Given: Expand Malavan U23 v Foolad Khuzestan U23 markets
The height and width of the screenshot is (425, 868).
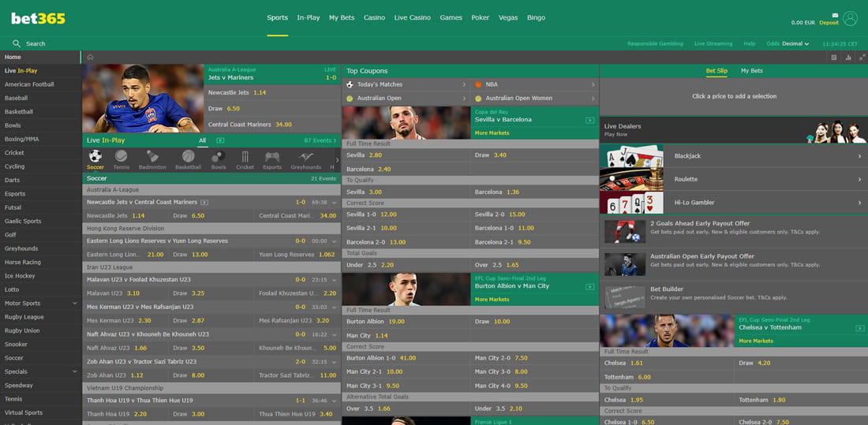Looking at the screenshot, I should point(335,280).
